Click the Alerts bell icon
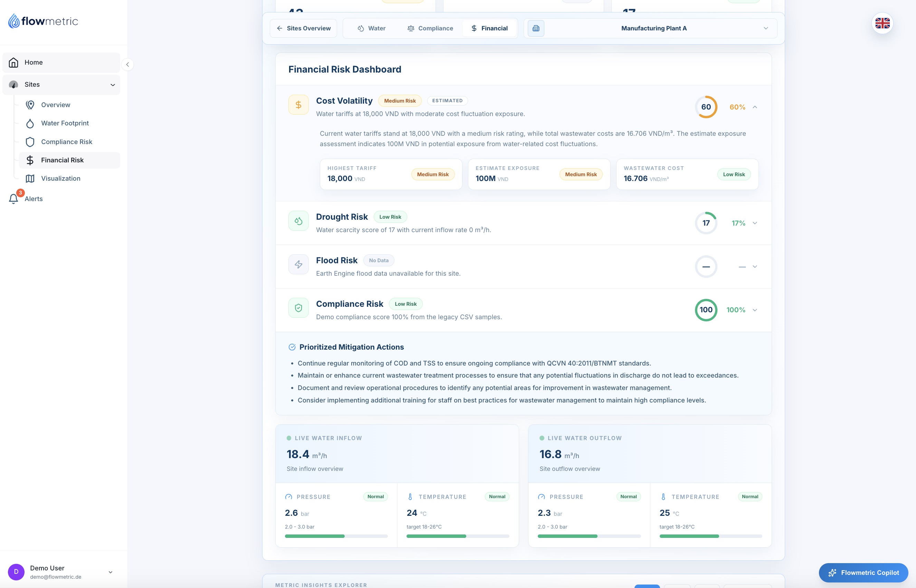 pos(13,199)
